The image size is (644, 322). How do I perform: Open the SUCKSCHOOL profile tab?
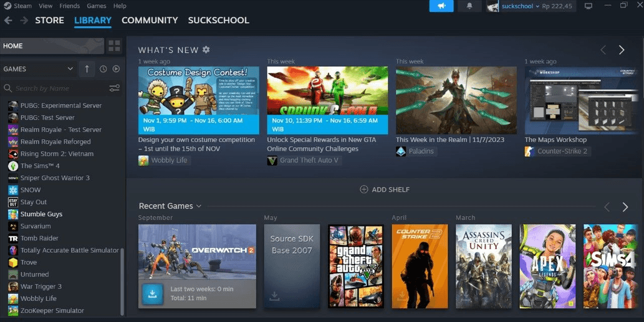pos(218,20)
